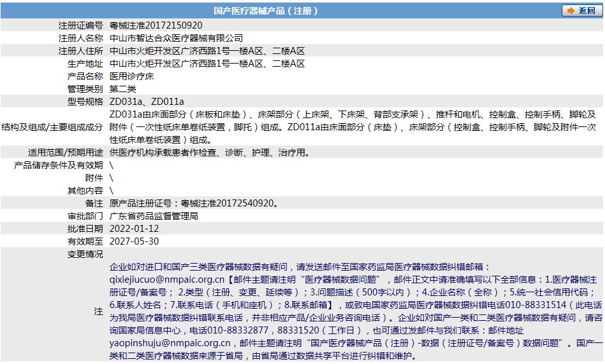The image size is (605, 364).
Task: Select text 供医疗机构承载患者作检查、诊断、护理、治疗用。
Action: [210, 152]
